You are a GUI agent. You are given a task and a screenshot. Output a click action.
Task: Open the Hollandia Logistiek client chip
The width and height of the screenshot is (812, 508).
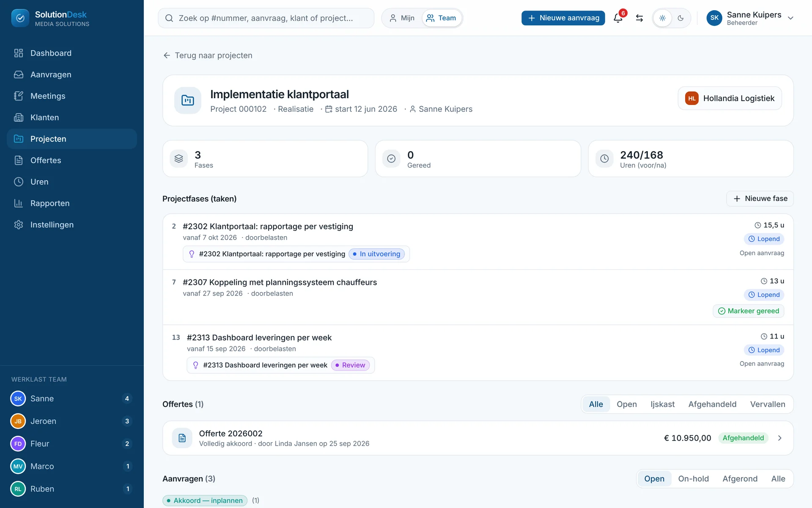click(x=730, y=98)
